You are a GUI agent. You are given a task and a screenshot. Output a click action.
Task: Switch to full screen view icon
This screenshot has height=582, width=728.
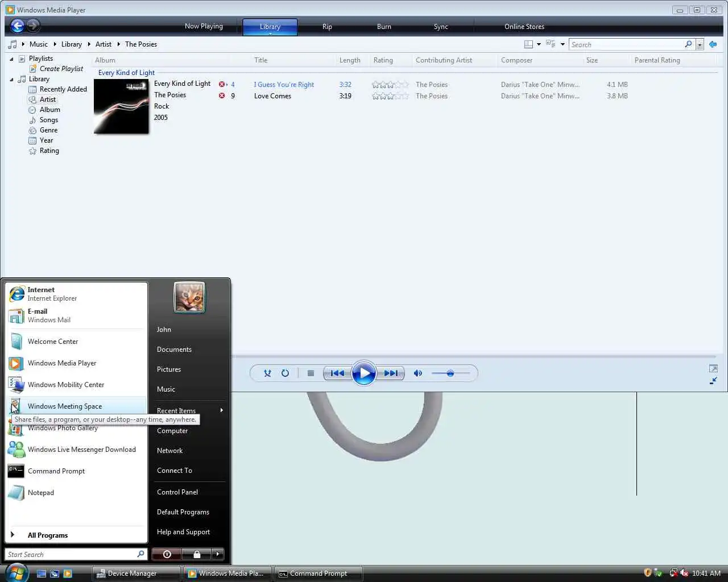click(x=713, y=369)
